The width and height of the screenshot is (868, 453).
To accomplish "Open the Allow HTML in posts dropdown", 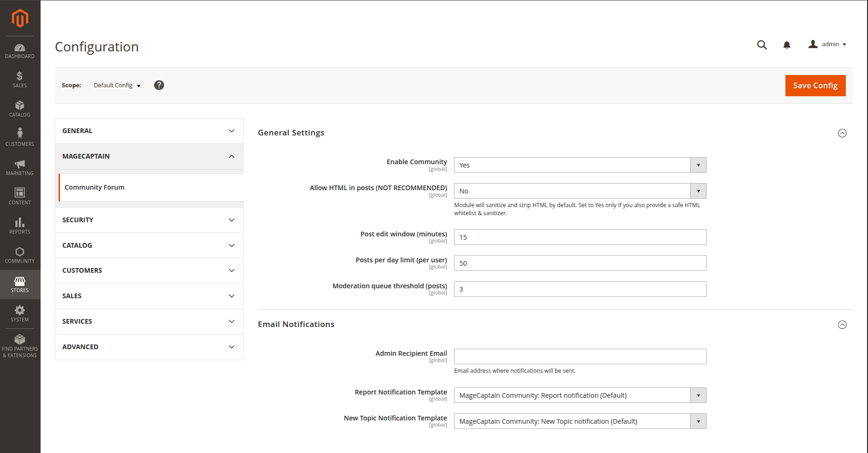I will tap(580, 191).
